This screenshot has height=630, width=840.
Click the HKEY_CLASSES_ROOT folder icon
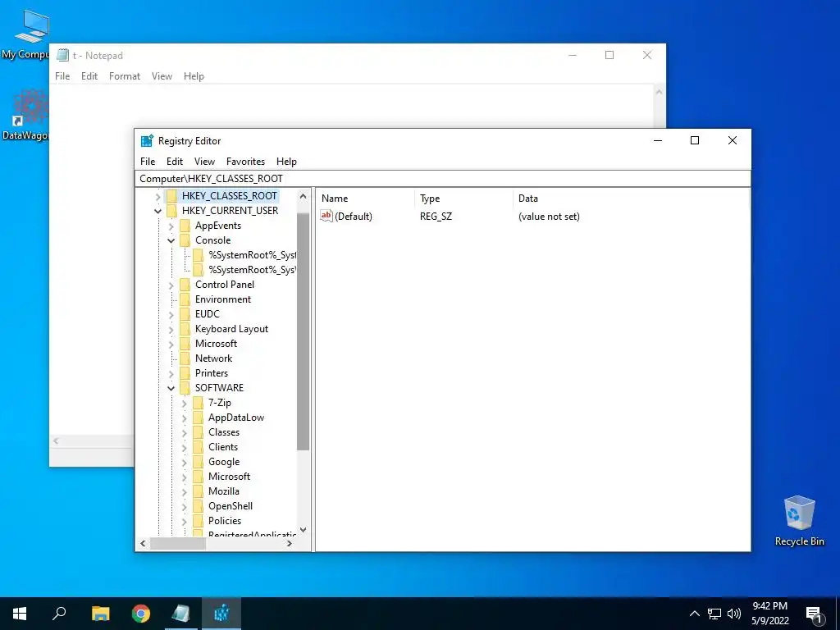pos(172,196)
